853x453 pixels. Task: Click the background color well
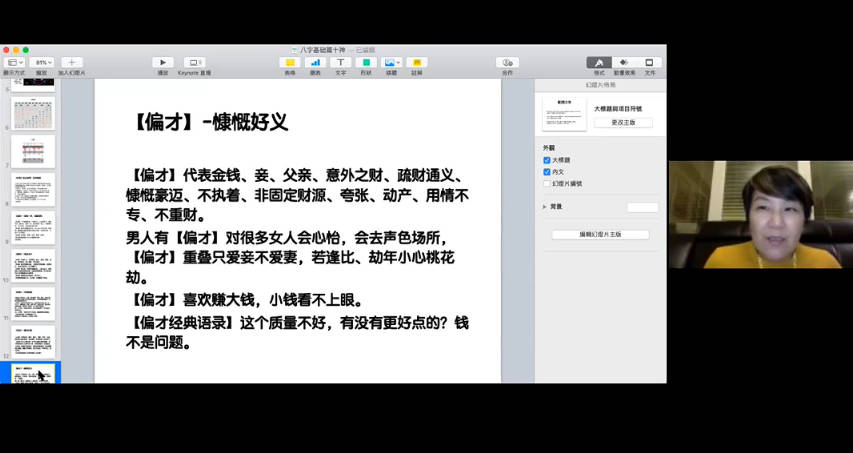(642, 207)
